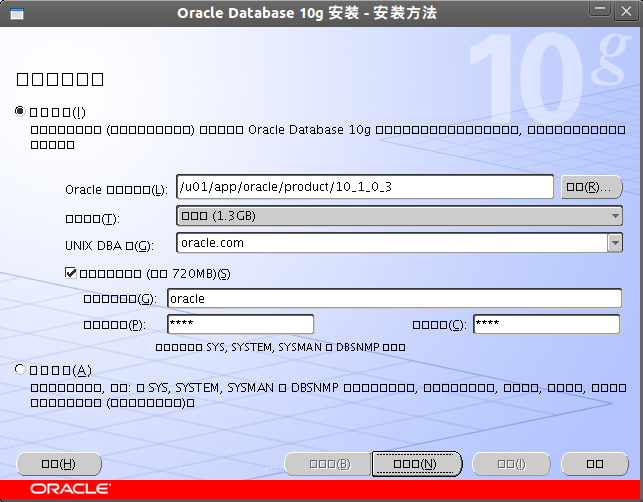The width and height of the screenshot is (643, 502).
Task: Click the confirm password field labeled (C)
Action: coord(546,324)
